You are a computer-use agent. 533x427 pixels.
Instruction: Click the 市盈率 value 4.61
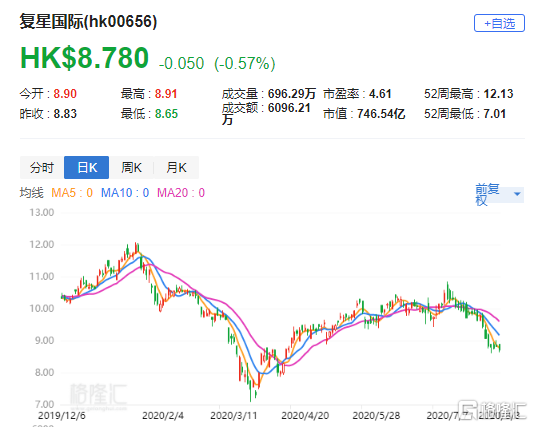coord(380,93)
